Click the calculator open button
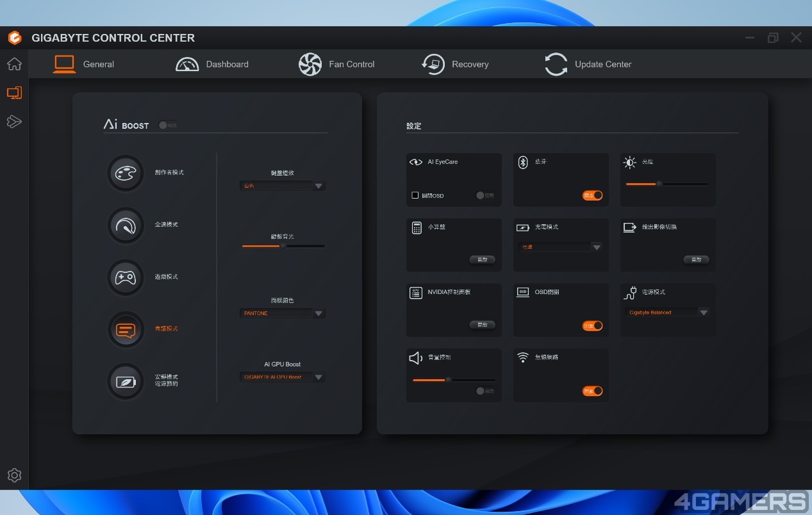The width and height of the screenshot is (812, 515). pyautogui.click(x=483, y=260)
